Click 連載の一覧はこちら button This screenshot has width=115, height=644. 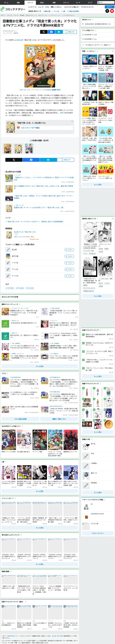click(59, 419)
